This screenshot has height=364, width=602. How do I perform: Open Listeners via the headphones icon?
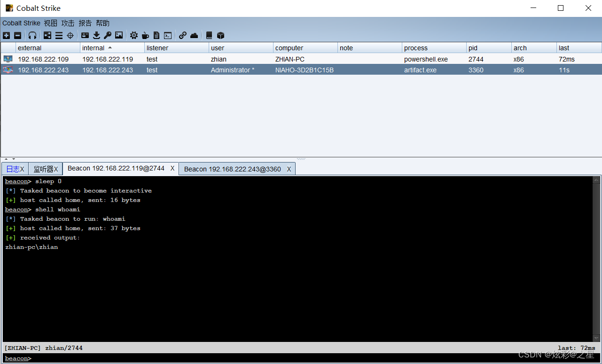[32, 35]
